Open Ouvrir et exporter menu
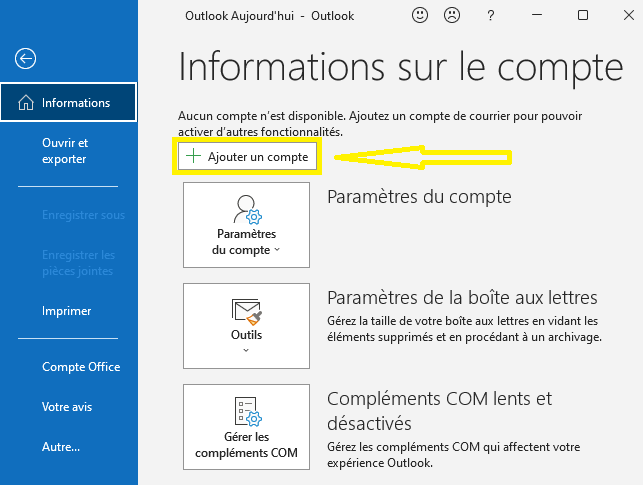This screenshot has height=485, width=643. (x=65, y=151)
